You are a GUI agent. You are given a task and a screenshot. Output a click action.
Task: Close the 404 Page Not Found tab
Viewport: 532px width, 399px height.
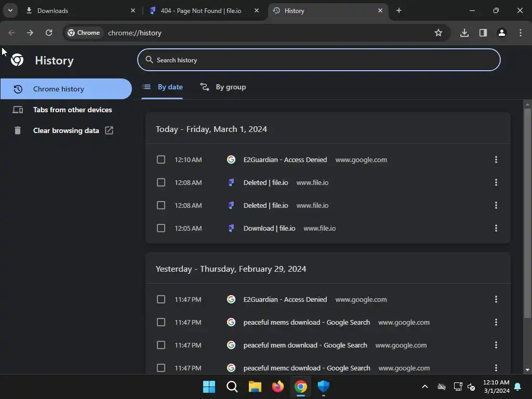pos(257,10)
